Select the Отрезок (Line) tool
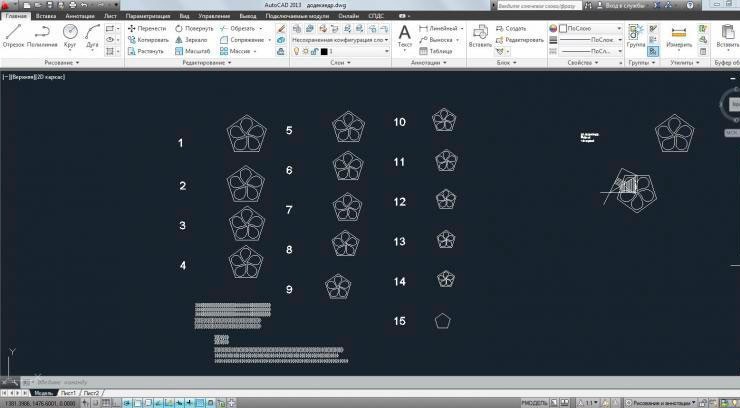Viewport: 740px width, 408px height. [x=13, y=35]
